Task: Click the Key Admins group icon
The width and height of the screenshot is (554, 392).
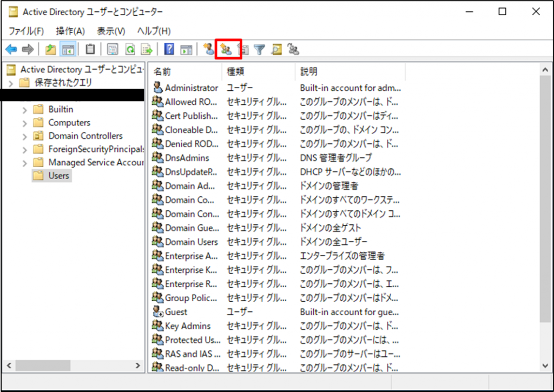Action: tap(157, 325)
